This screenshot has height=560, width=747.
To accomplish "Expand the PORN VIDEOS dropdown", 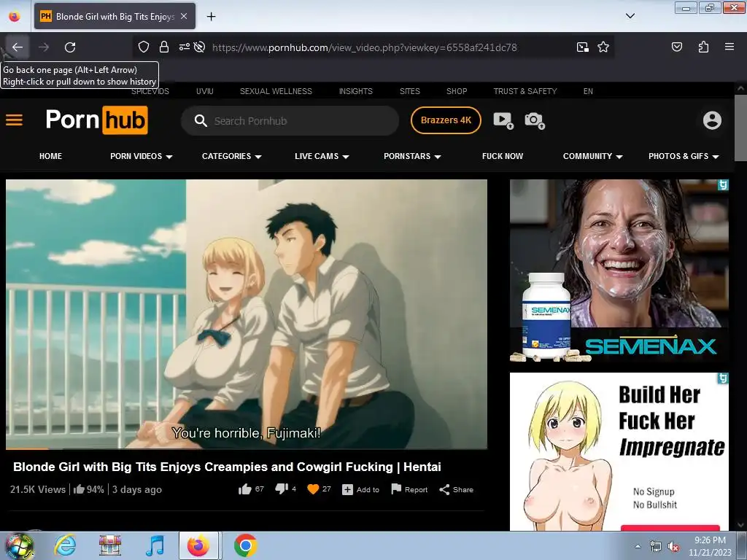I will click(141, 156).
